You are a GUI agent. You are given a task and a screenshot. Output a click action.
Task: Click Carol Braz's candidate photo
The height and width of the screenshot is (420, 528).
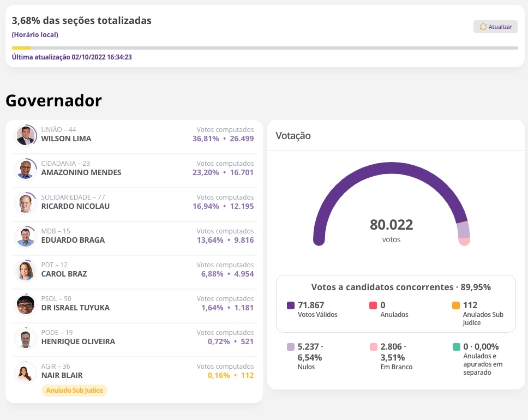coord(26,271)
